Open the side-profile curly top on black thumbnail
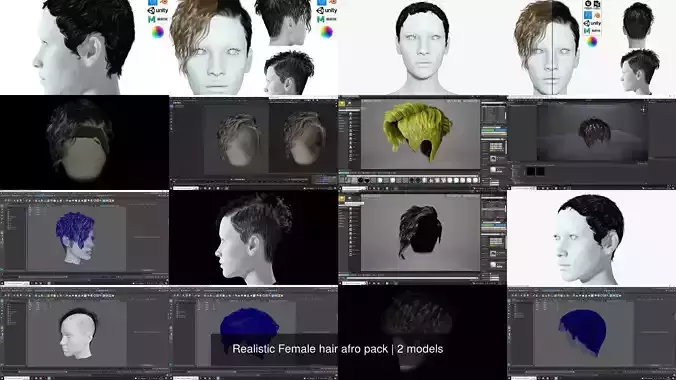 tap(254, 238)
